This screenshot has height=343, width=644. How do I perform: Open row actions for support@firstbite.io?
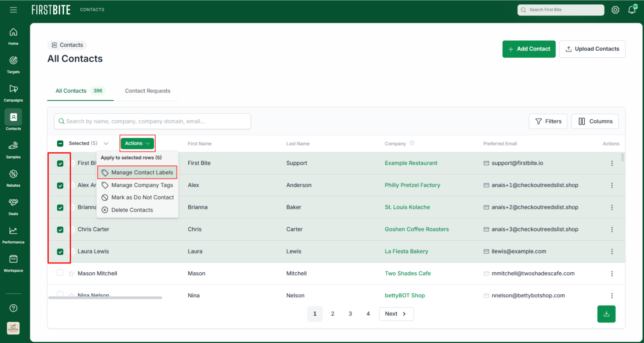pyautogui.click(x=612, y=163)
